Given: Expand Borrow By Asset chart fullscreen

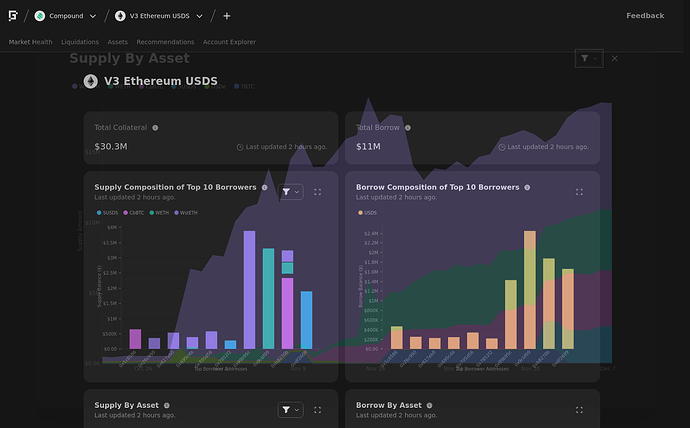Looking at the screenshot, I should coord(579,410).
